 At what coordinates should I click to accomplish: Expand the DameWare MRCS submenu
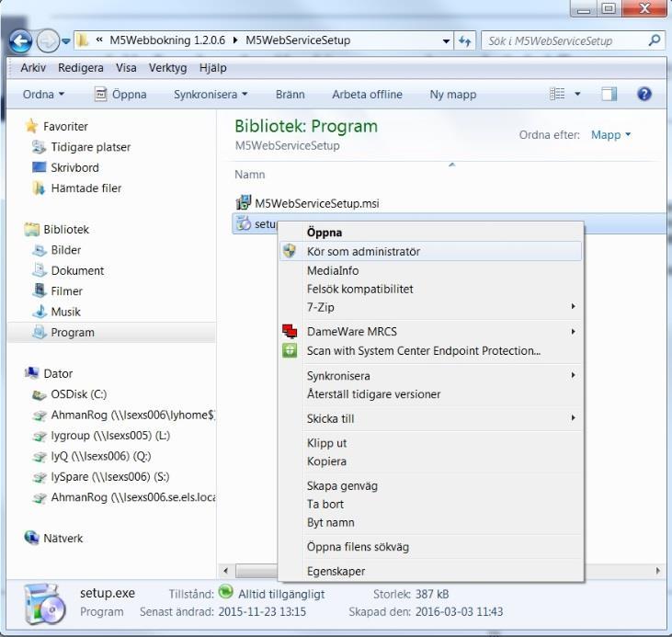tap(431, 331)
